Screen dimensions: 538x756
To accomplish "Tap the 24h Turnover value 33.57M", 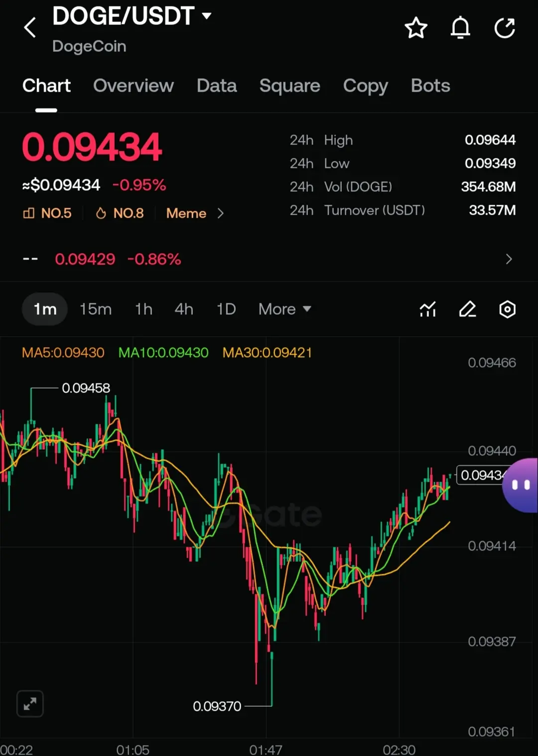I will click(492, 210).
